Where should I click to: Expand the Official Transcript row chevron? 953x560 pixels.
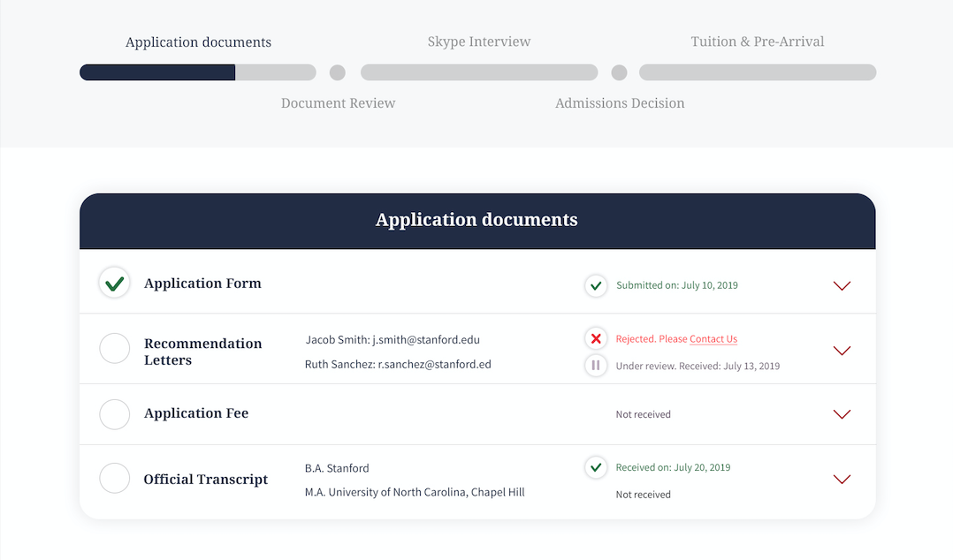tap(842, 480)
